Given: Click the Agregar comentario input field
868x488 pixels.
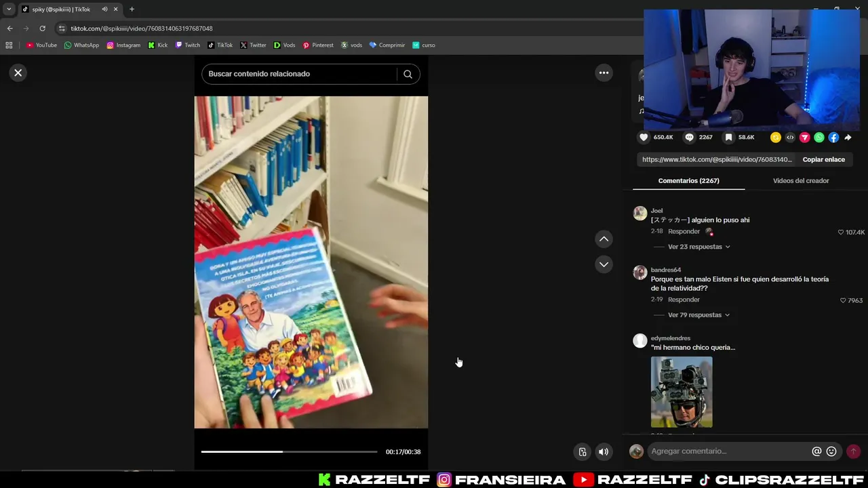Looking at the screenshot, I should click(x=729, y=451).
